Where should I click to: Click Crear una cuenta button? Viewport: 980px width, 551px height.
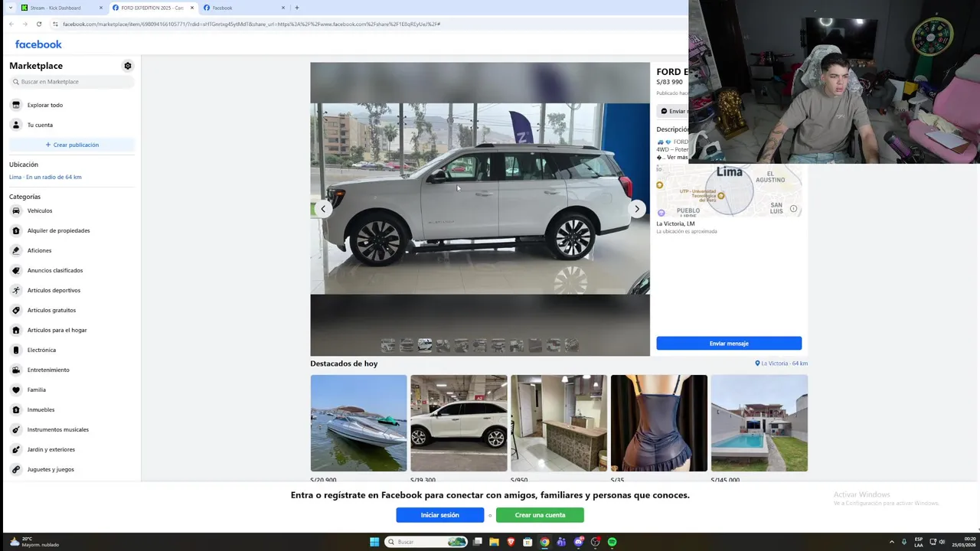(x=540, y=515)
